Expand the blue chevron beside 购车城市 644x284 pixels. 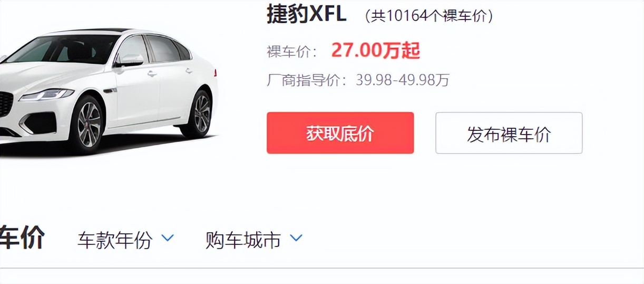(296, 238)
